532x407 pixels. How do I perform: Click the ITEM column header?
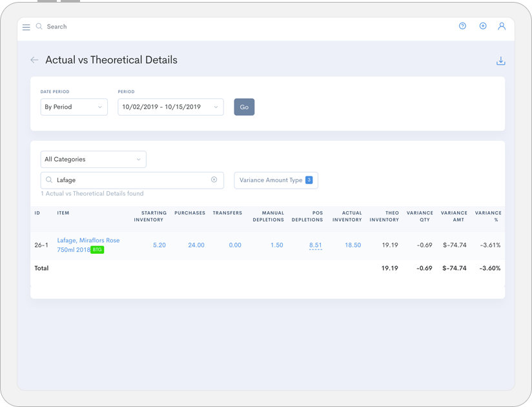point(63,213)
